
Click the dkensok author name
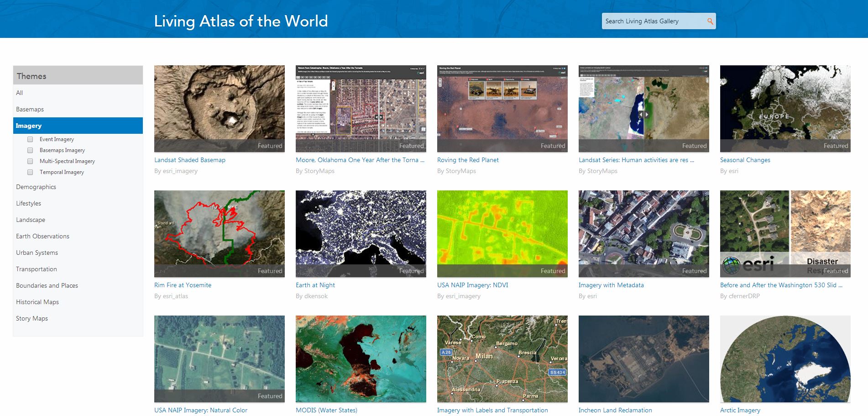[316, 296]
